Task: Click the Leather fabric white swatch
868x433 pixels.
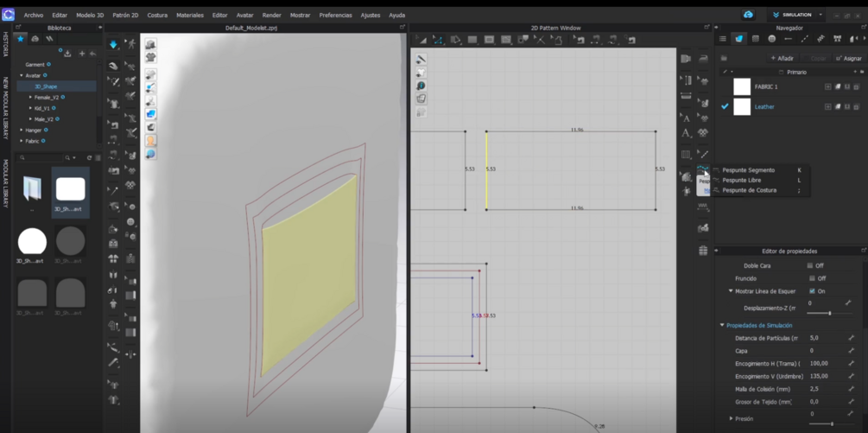Action: coord(742,107)
